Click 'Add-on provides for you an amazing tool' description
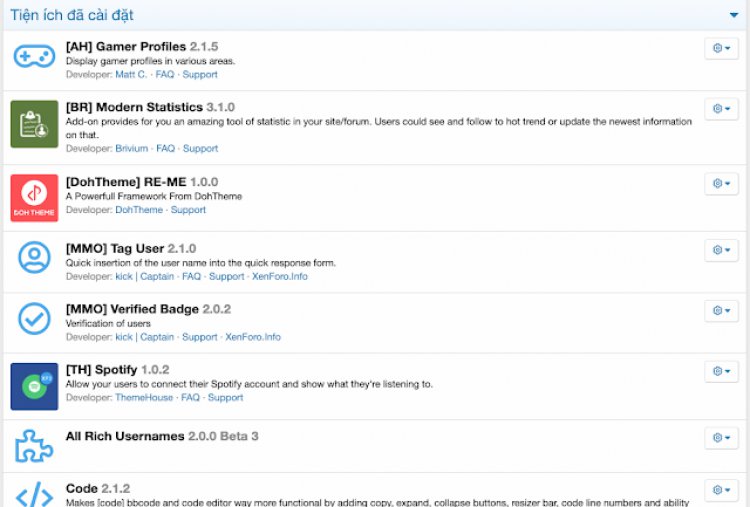The image size is (750, 507). (x=378, y=128)
